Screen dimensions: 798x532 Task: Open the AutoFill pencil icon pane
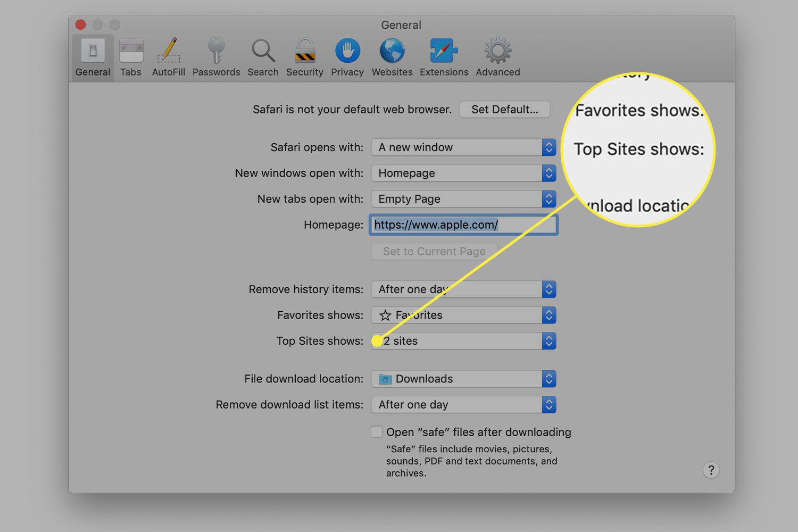169,57
